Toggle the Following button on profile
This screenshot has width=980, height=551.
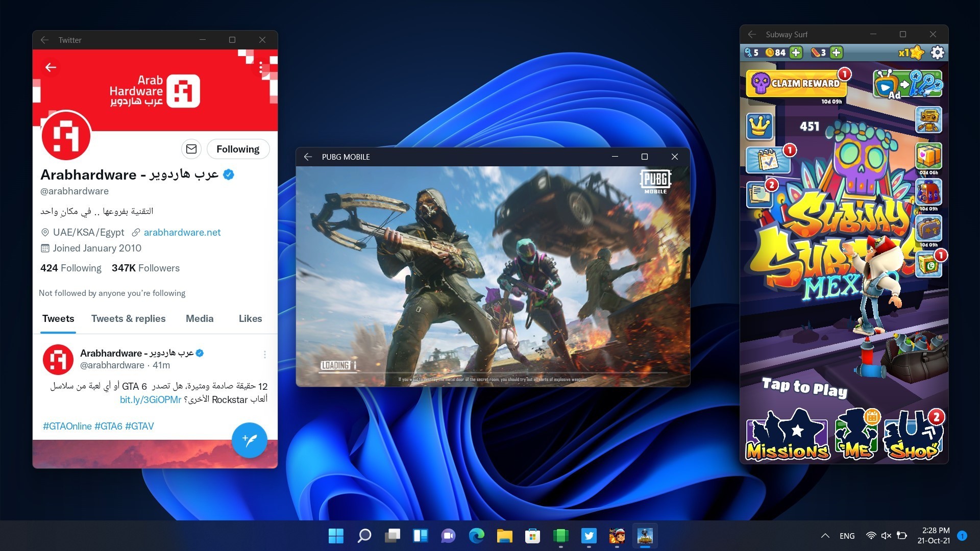tap(238, 149)
